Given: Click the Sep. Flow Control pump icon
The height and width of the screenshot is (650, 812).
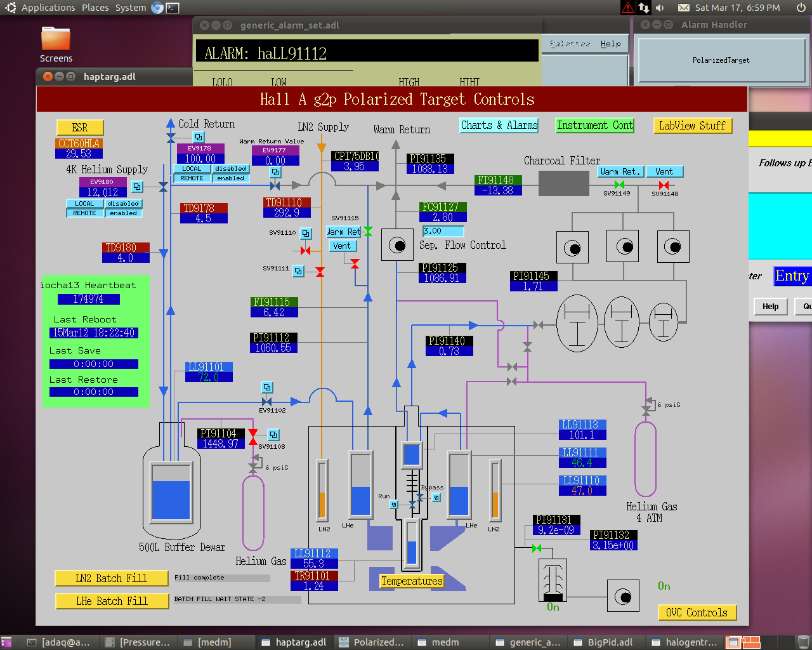Looking at the screenshot, I should click(x=397, y=245).
